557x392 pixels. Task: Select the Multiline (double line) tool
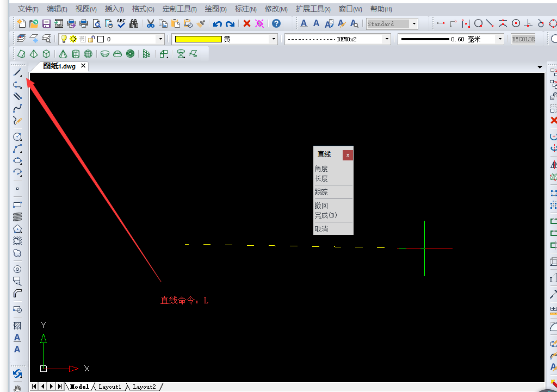click(17, 96)
